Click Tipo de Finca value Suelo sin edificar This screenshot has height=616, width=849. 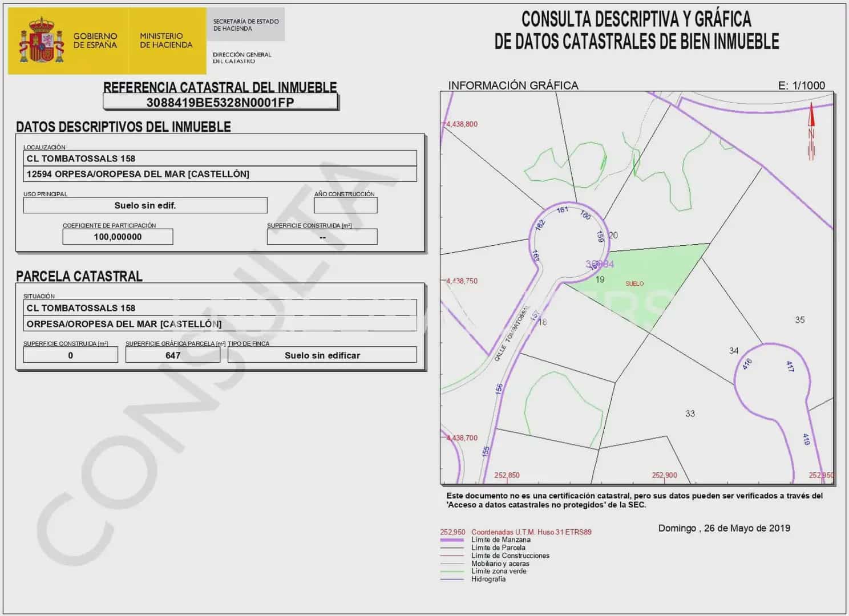click(322, 355)
